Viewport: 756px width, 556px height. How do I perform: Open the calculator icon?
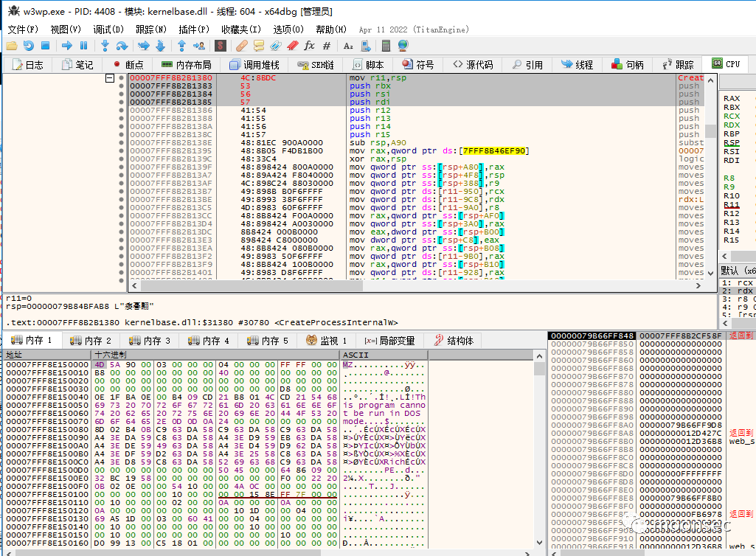[x=386, y=46]
